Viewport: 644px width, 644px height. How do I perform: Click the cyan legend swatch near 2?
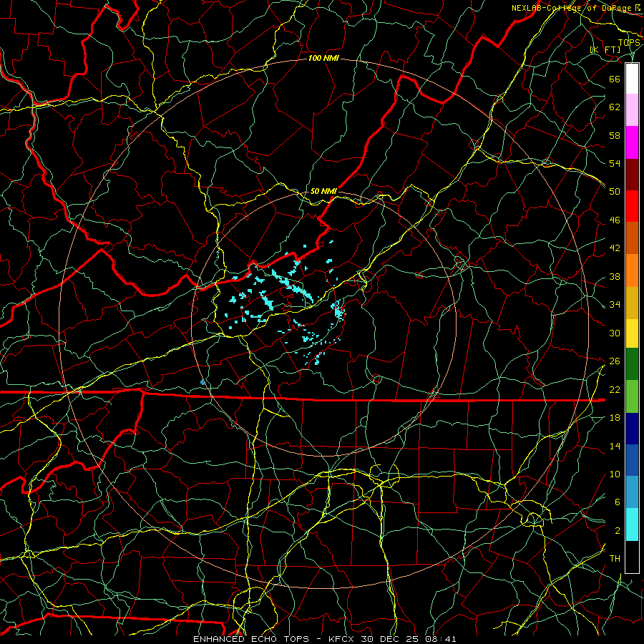632,524
